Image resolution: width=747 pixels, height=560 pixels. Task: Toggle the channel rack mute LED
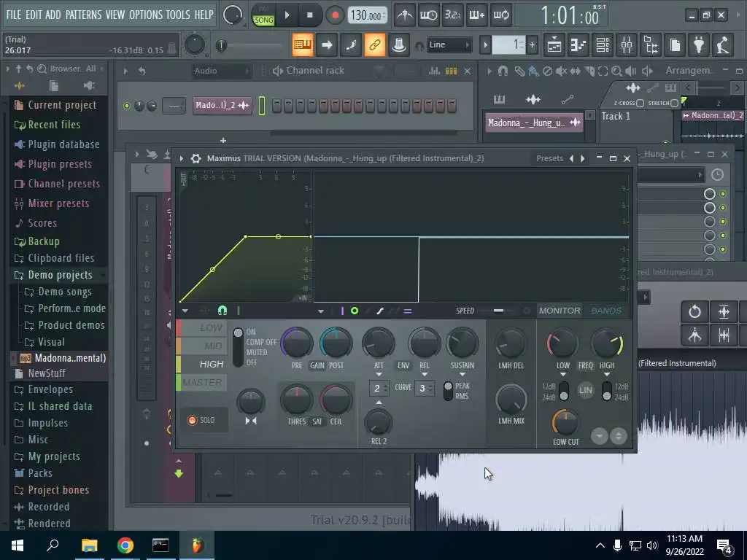click(127, 106)
